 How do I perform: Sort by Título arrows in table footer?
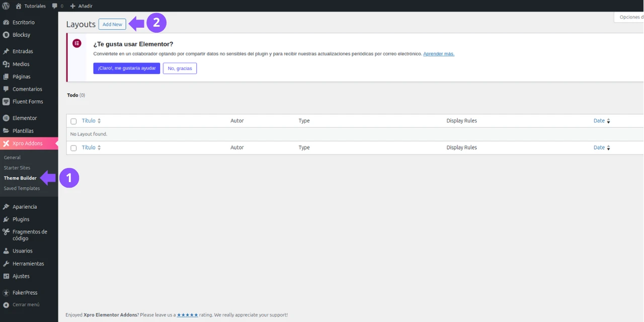[x=99, y=147]
